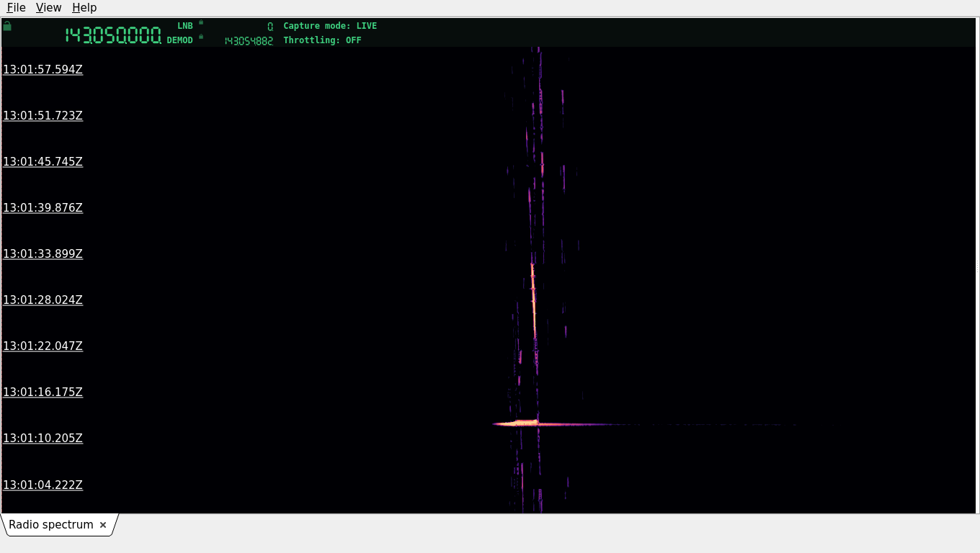Select timestamp 13:01:51.723Z

(x=43, y=116)
